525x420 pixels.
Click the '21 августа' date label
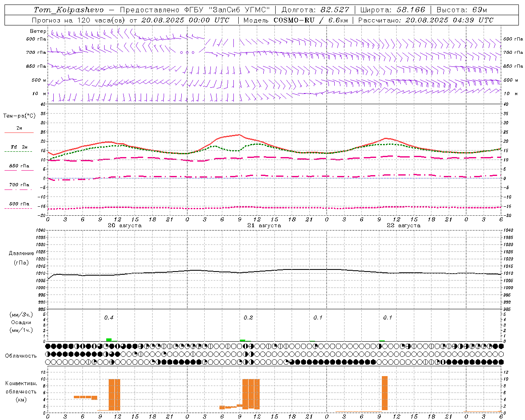pyautogui.click(x=264, y=226)
